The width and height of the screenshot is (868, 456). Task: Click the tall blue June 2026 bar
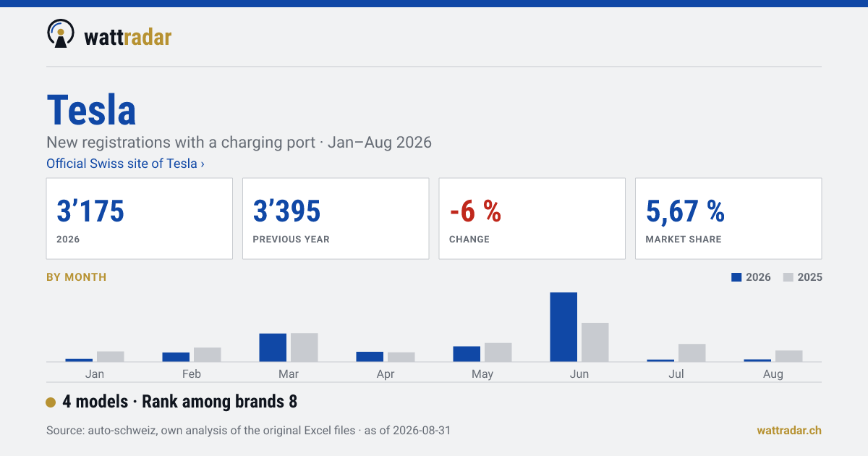point(563,327)
